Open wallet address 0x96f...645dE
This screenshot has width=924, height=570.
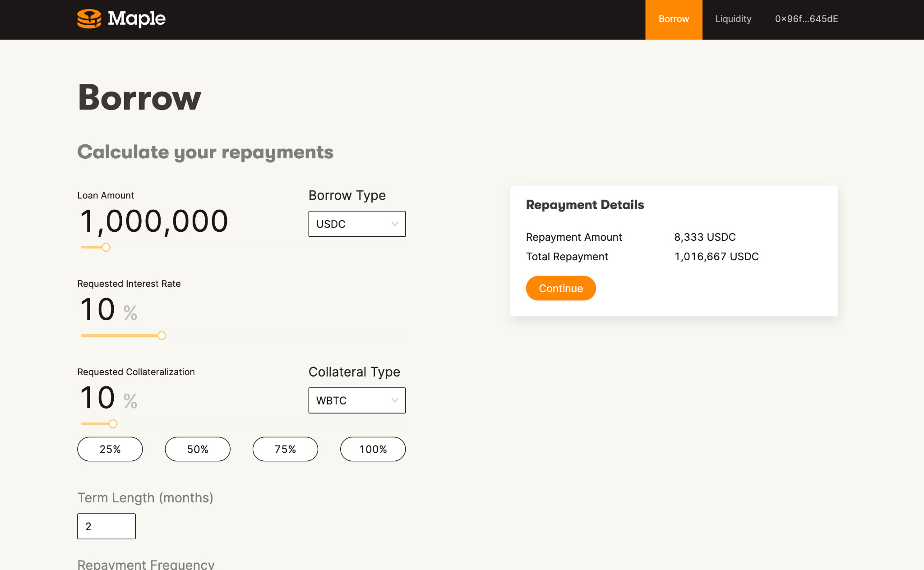click(806, 19)
